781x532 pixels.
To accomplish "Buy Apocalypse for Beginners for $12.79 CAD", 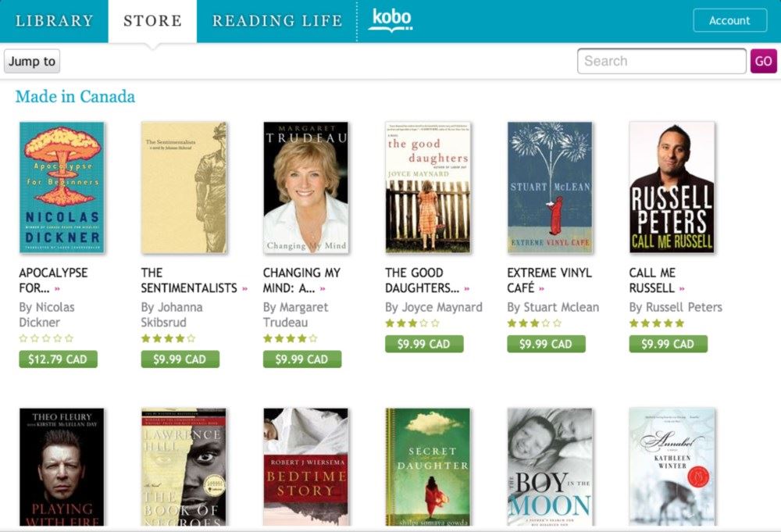I will pos(59,359).
